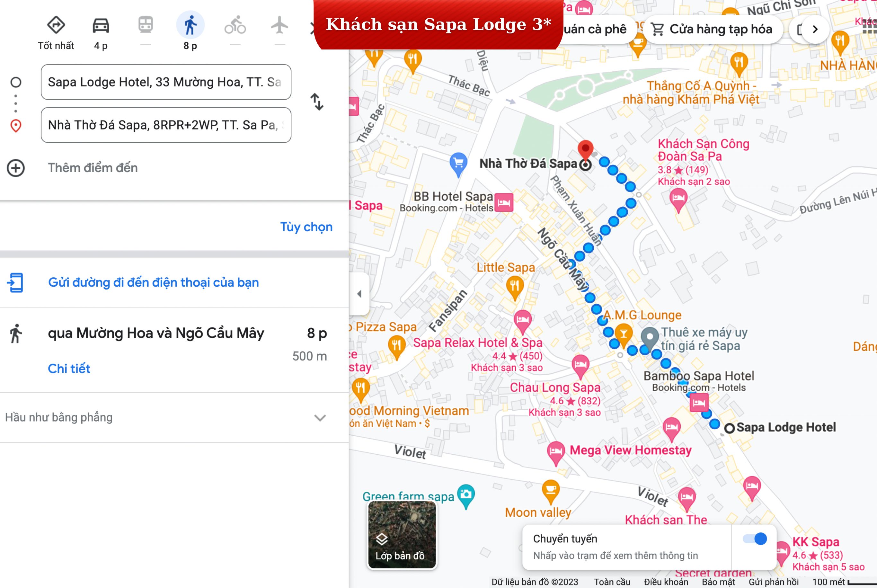The width and height of the screenshot is (877, 588).
Task: Select the public transit travel mode icon
Action: click(146, 25)
